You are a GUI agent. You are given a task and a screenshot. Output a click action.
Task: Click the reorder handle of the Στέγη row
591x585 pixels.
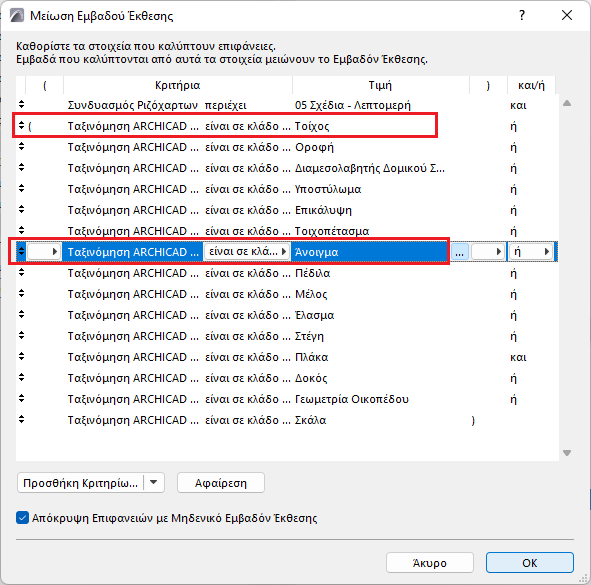pyautogui.click(x=21, y=335)
